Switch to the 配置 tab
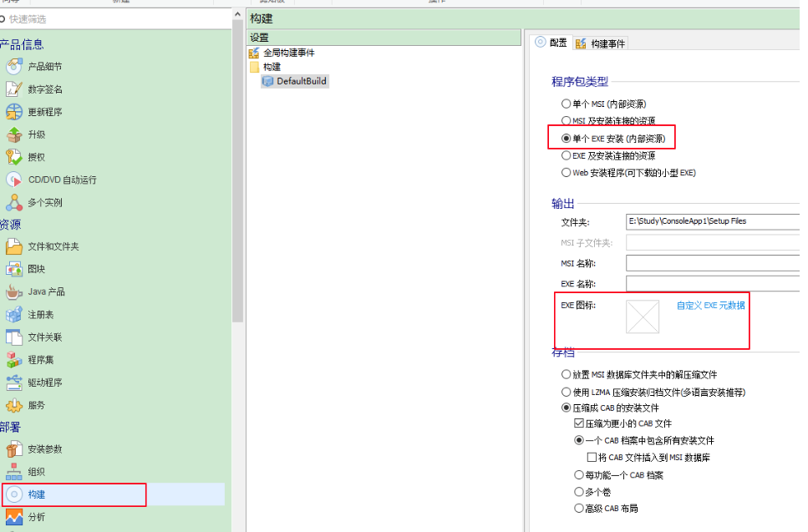This screenshot has height=532, width=808. coord(551,43)
